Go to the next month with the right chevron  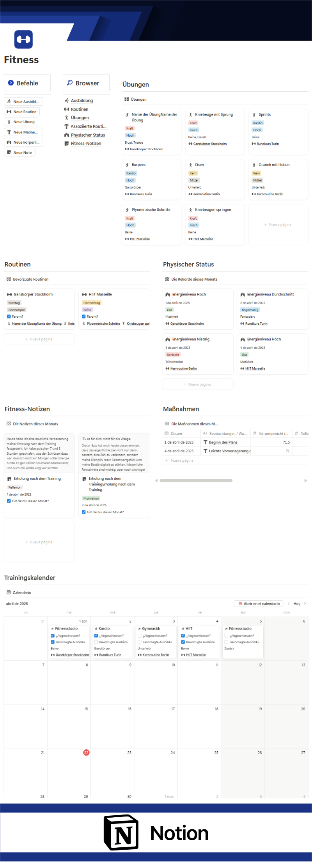click(305, 603)
